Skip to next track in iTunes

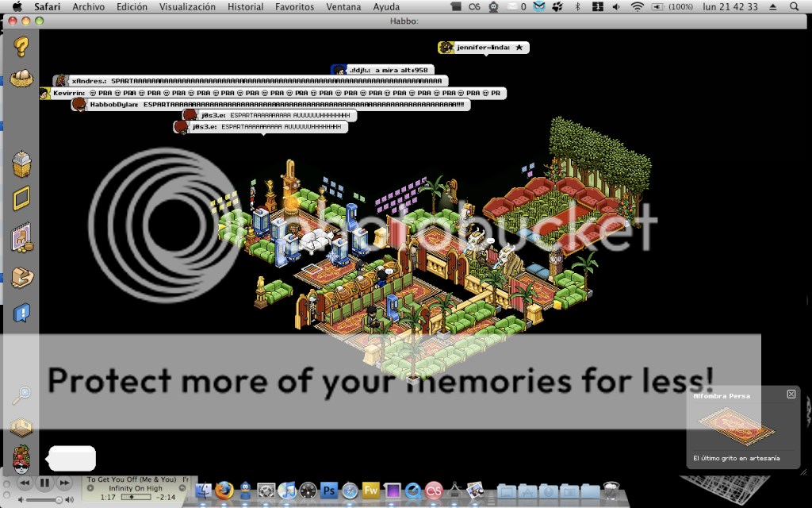point(65,483)
